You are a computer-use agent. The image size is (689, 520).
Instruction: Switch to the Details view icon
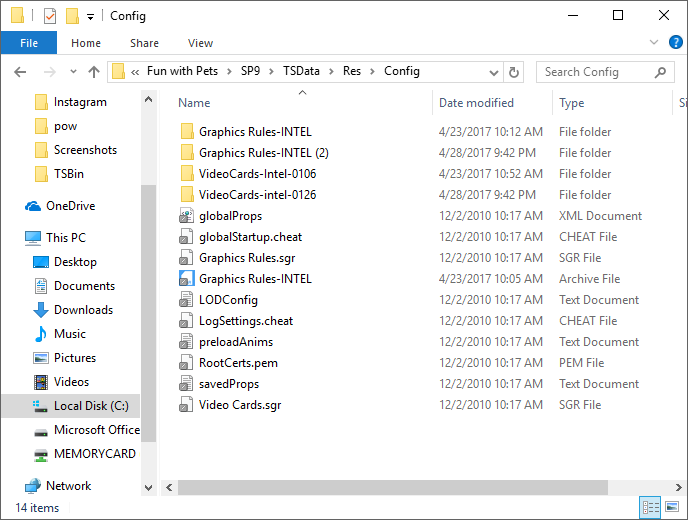click(x=651, y=508)
